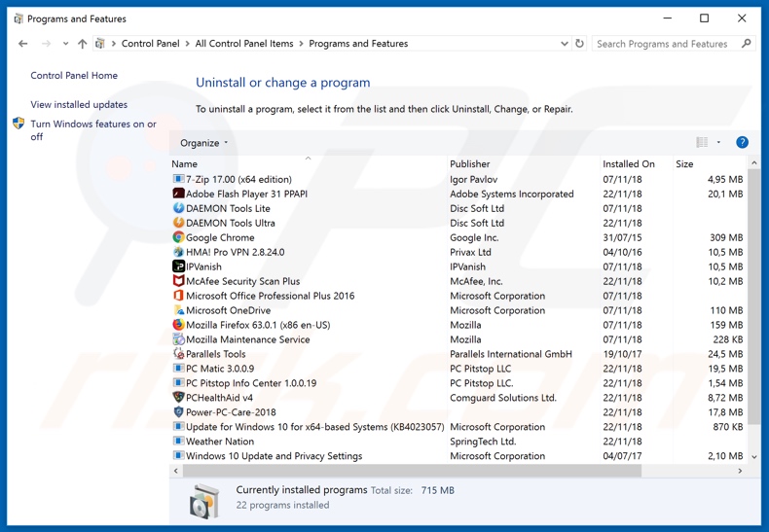
Task: Click the IPVanish program icon
Action: pos(178,266)
